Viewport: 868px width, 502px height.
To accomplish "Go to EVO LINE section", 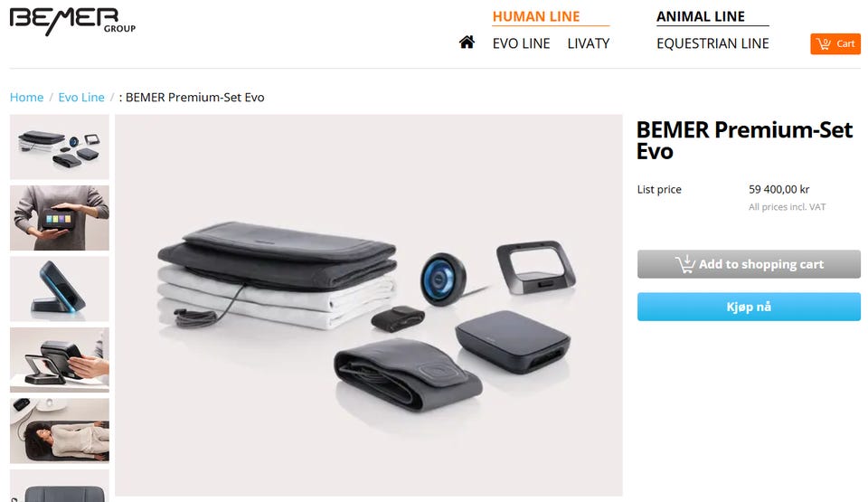I will coord(521,43).
